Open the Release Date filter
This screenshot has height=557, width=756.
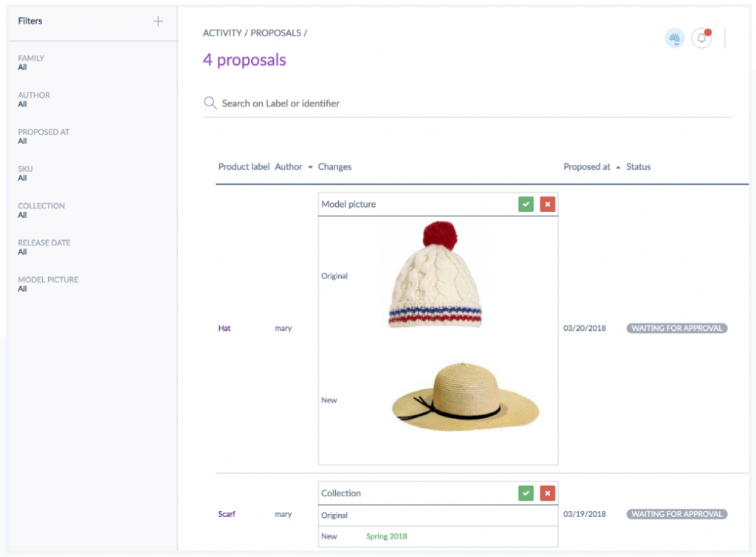coord(44,247)
